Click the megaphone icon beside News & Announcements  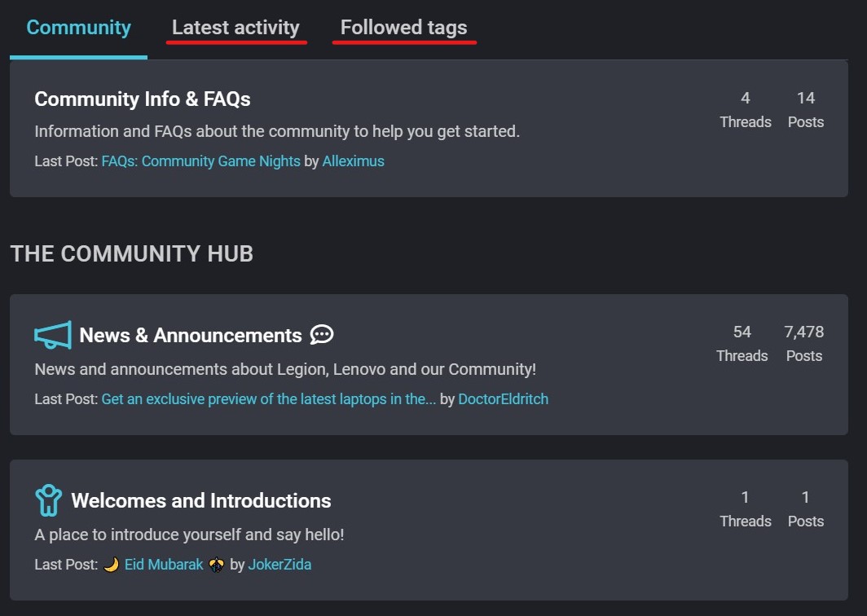pyautogui.click(x=51, y=335)
